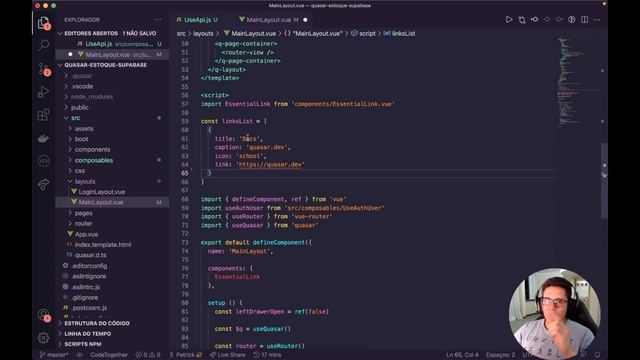The height and width of the screenshot is (360, 640).
Task: Click the master branch indicator in the status bar
Action: click(54, 355)
